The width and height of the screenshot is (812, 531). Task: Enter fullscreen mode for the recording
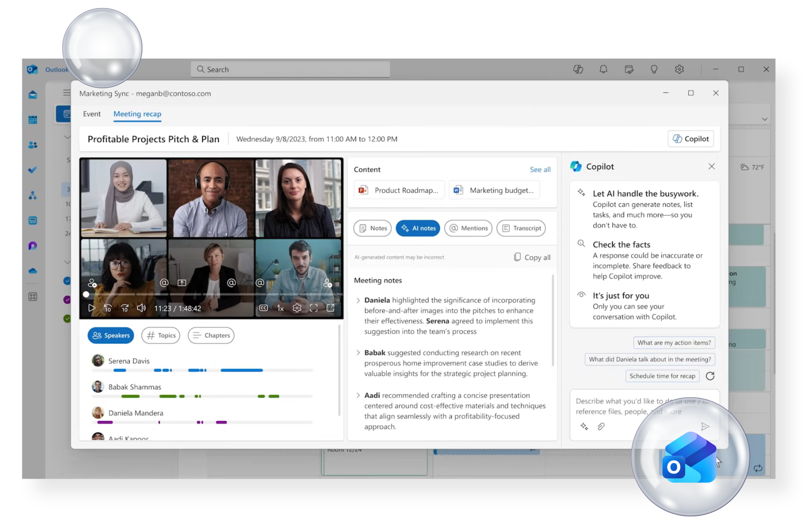click(313, 308)
